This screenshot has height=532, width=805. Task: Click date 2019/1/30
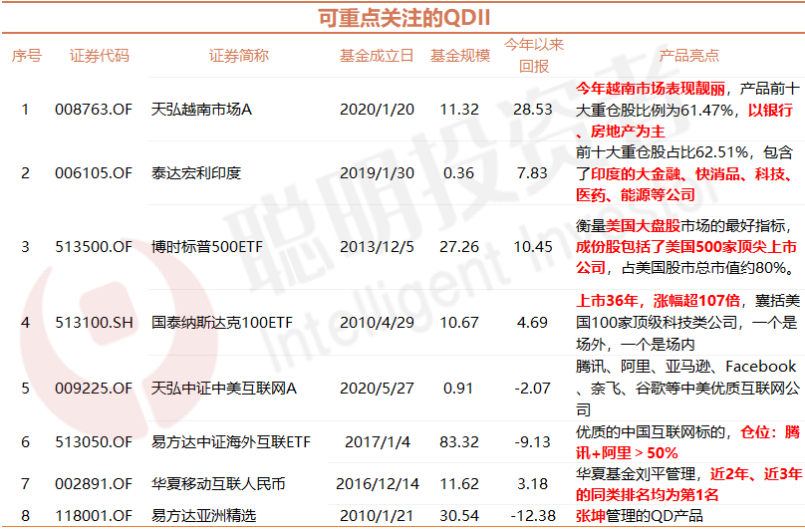pos(377,173)
